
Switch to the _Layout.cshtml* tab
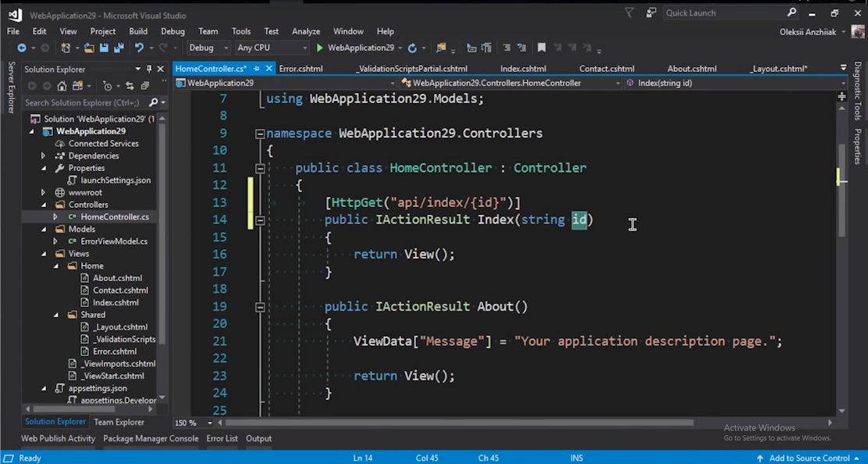coord(778,69)
